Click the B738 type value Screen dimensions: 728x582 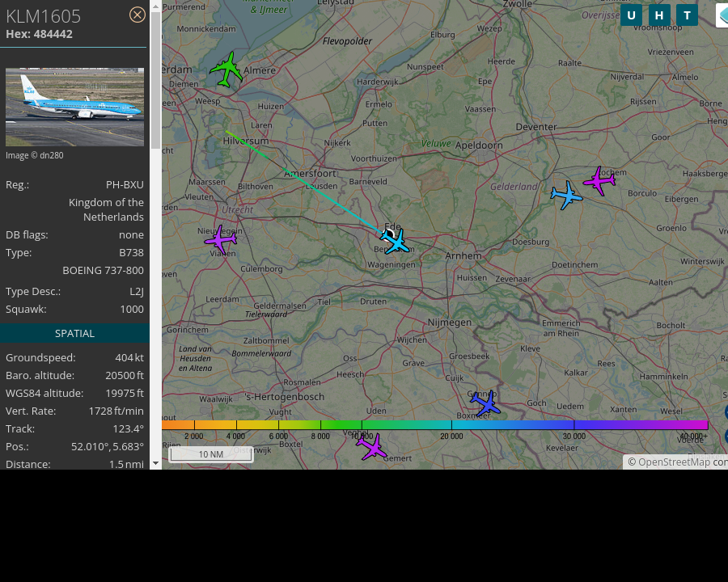131,252
